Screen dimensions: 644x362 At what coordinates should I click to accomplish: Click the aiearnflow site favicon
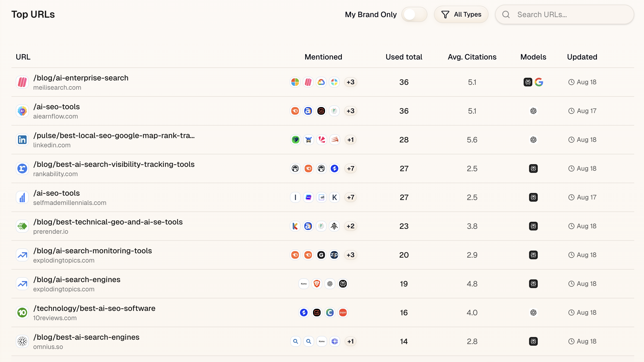click(22, 111)
